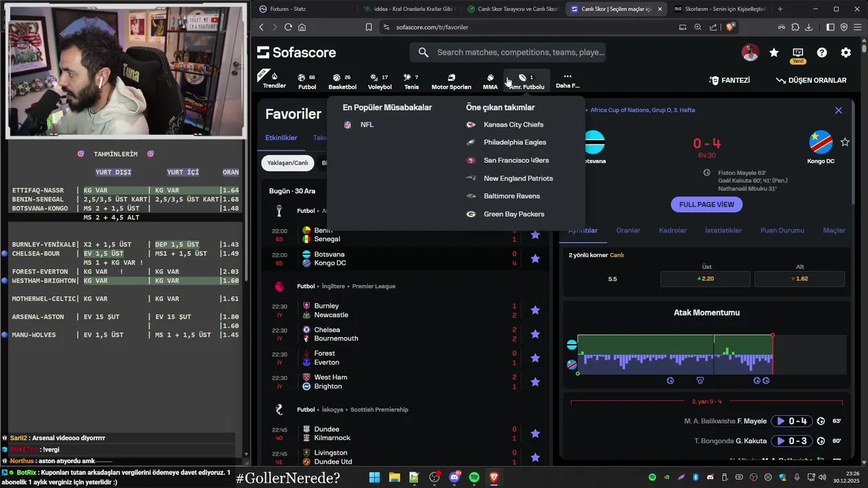Switch to İstatistikler tab
Screen dimensions: 868x488
pos(723,230)
